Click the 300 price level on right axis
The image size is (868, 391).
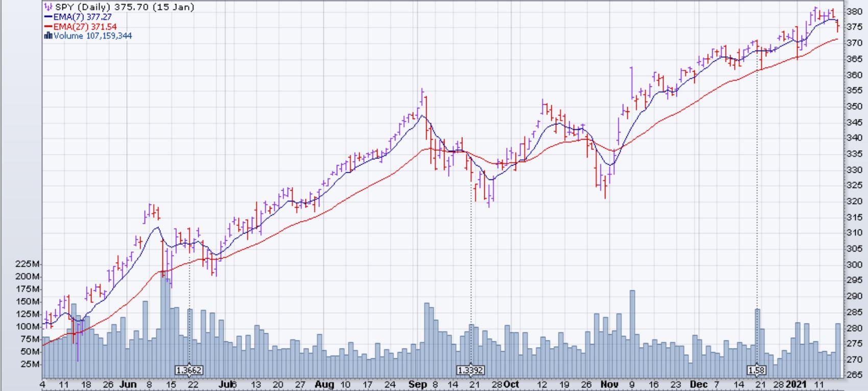coord(854,264)
